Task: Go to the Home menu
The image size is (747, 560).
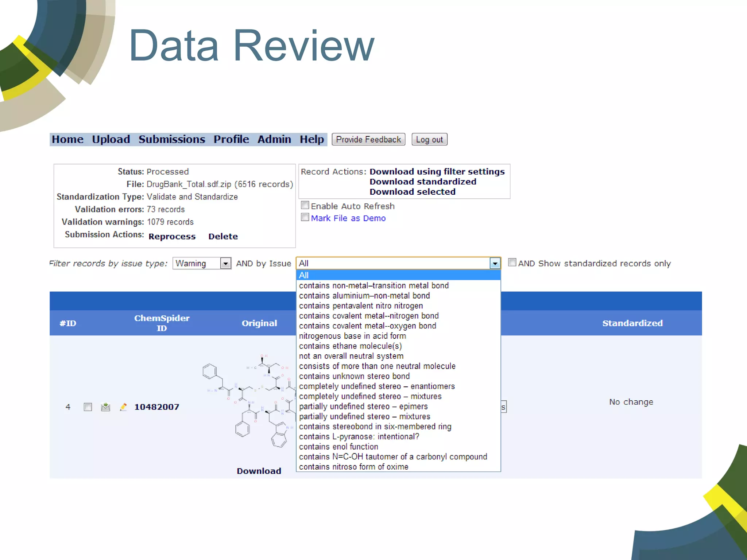Action: (x=67, y=139)
